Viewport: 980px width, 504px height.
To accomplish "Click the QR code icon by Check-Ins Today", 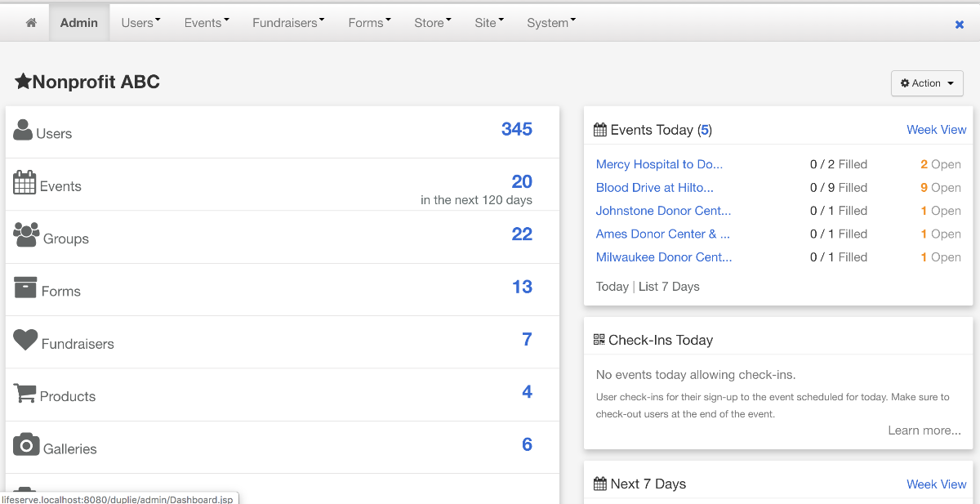I will pos(599,340).
